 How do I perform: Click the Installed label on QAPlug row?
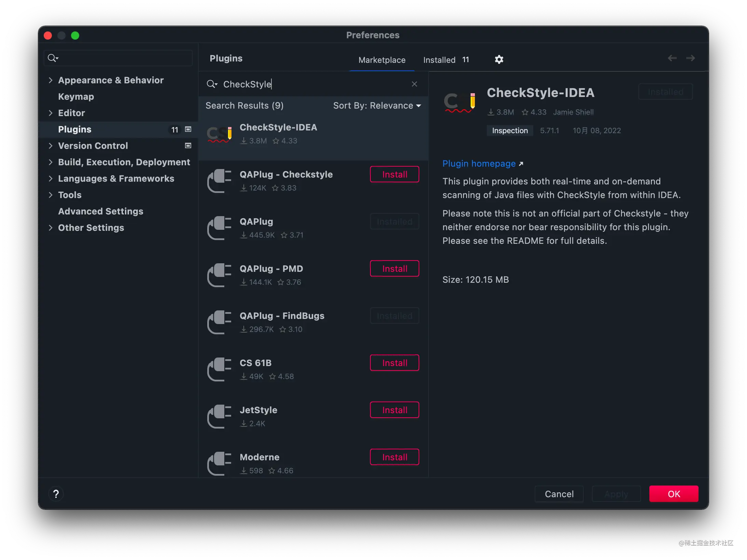point(394,221)
